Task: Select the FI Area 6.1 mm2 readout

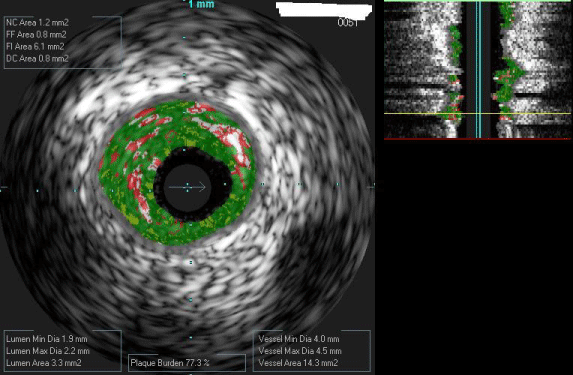Action: [x=35, y=47]
